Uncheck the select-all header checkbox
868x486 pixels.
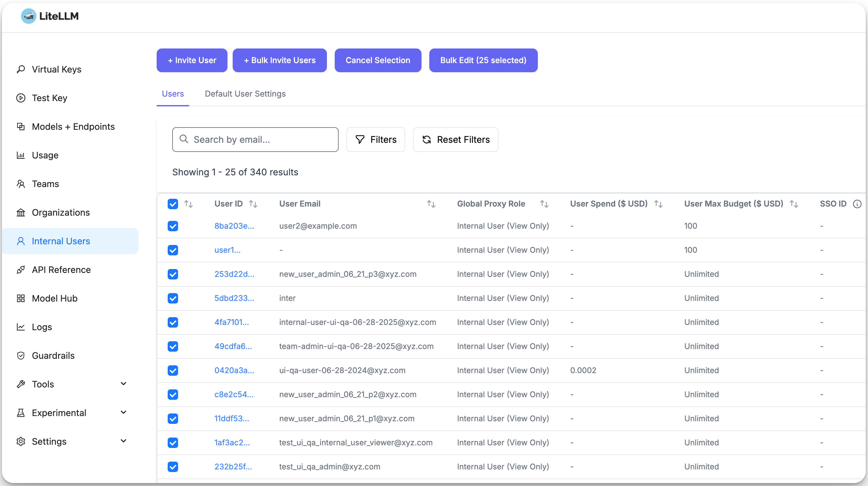pyautogui.click(x=173, y=204)
